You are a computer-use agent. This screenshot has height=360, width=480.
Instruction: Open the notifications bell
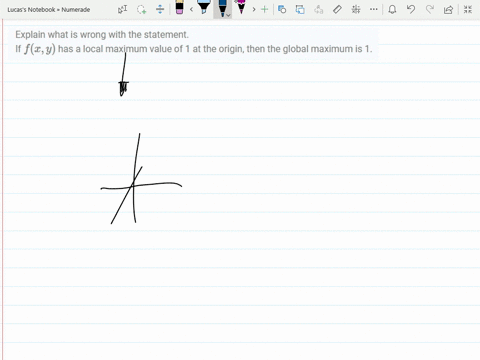point(392,9)
